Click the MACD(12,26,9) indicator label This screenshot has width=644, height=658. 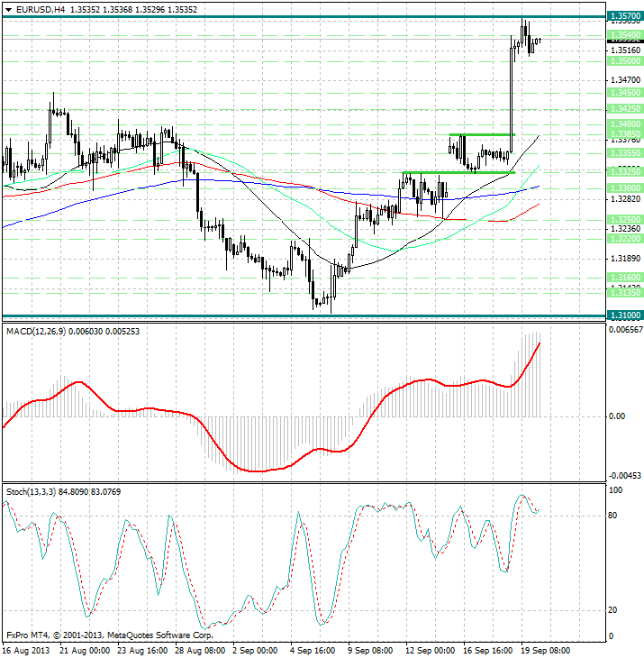[36, 332]
